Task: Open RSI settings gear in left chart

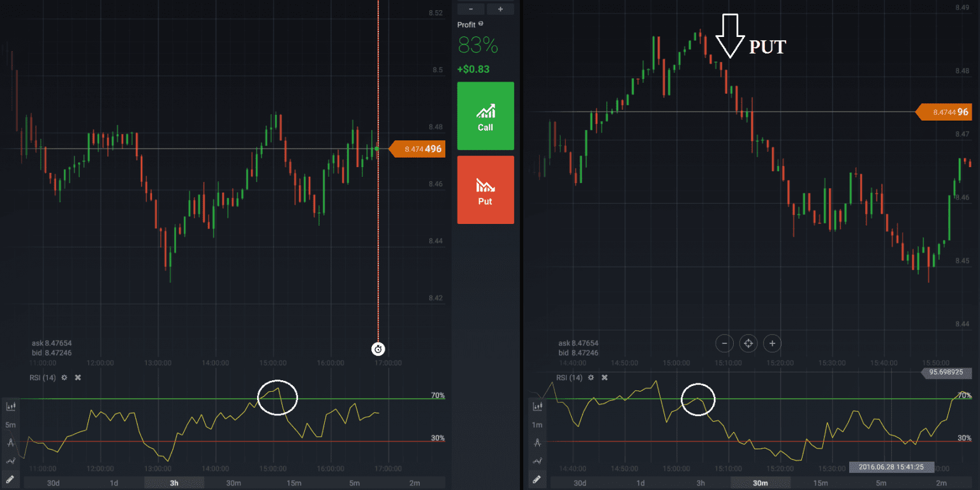Action: point(64,378)
